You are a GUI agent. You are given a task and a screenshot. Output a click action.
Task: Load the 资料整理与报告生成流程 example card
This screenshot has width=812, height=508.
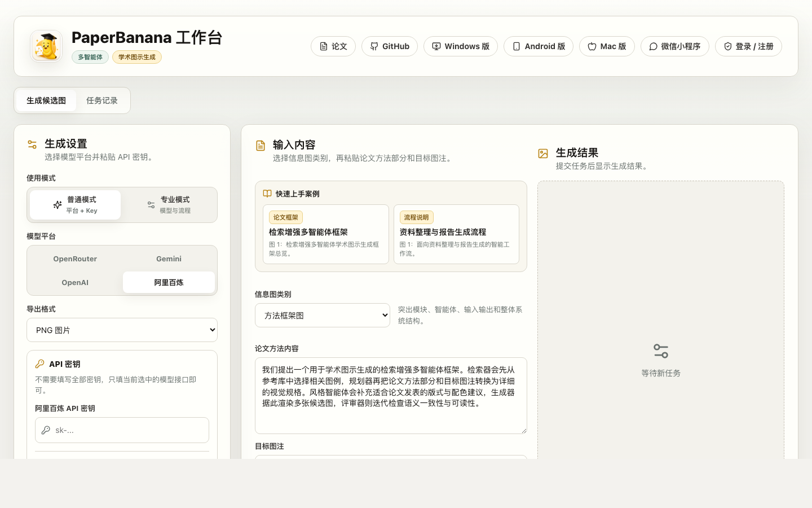click(456, 234)
